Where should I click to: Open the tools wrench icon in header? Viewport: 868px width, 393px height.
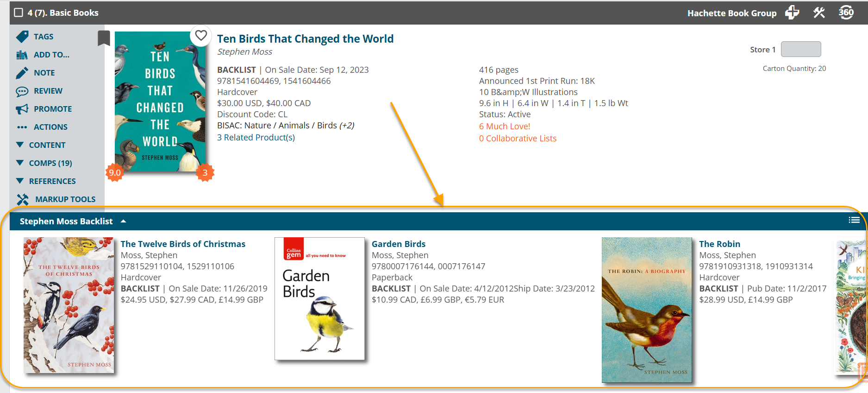(x=819, y=13)
